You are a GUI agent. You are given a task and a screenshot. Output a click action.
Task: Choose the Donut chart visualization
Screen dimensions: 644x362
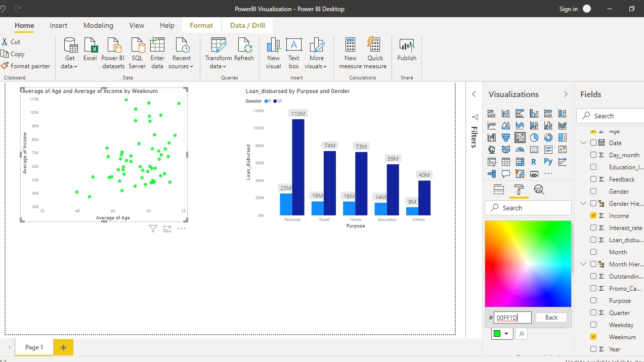coord(548,138)
